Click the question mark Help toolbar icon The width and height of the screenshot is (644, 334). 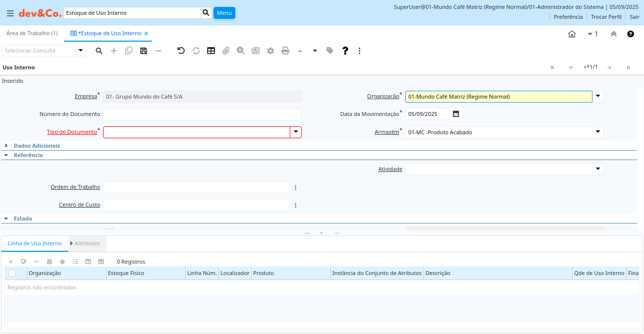coord(345,51)
